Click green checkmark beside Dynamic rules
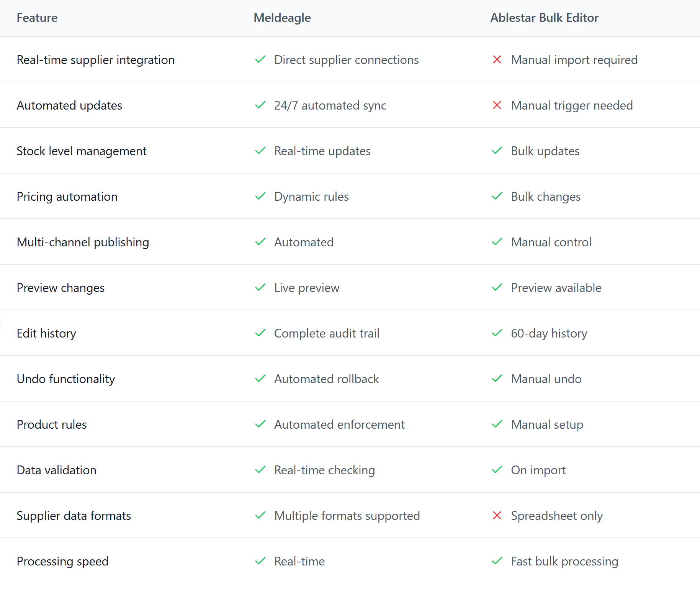The width and height of the screenshot is (700, 590). [x=260, y=197]
